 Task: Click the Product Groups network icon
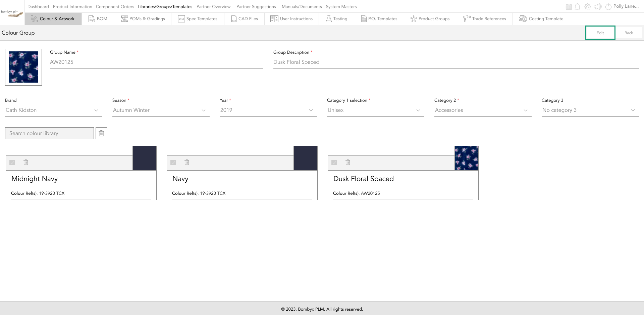coord(414,19)
